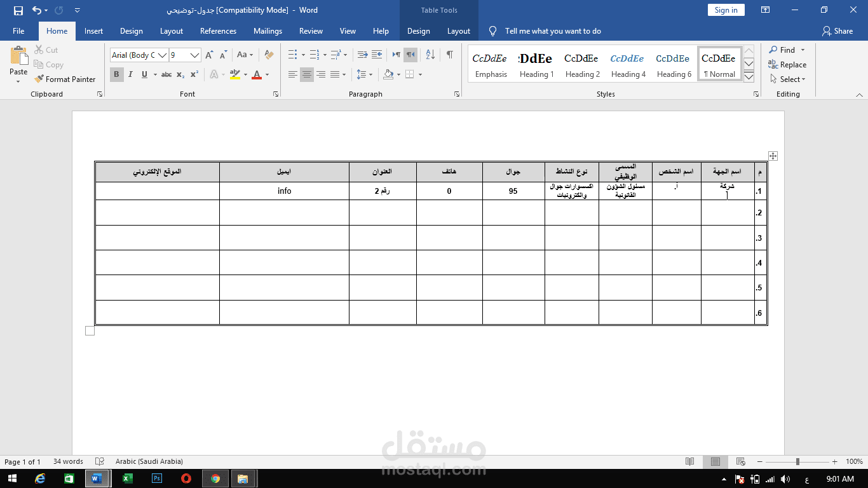Screen dimensions: 868x488
Task: Shrink the font size
Action: pyautogui.click(x=223, y=55)
